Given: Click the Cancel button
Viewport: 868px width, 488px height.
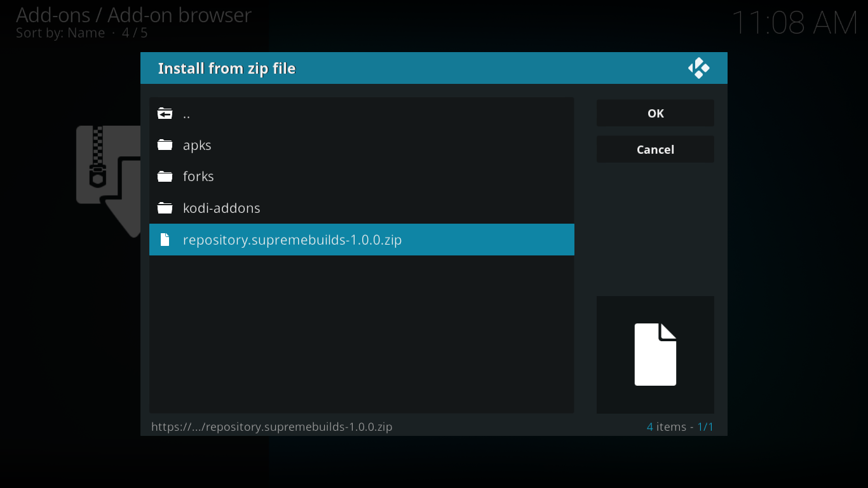Looking at the screenshot, I should (655, 149).
